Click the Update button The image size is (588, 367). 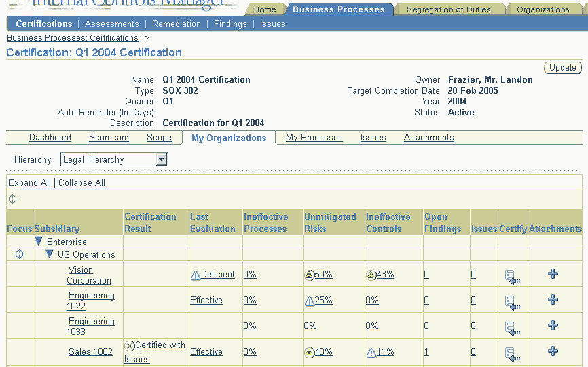point(562,68)
